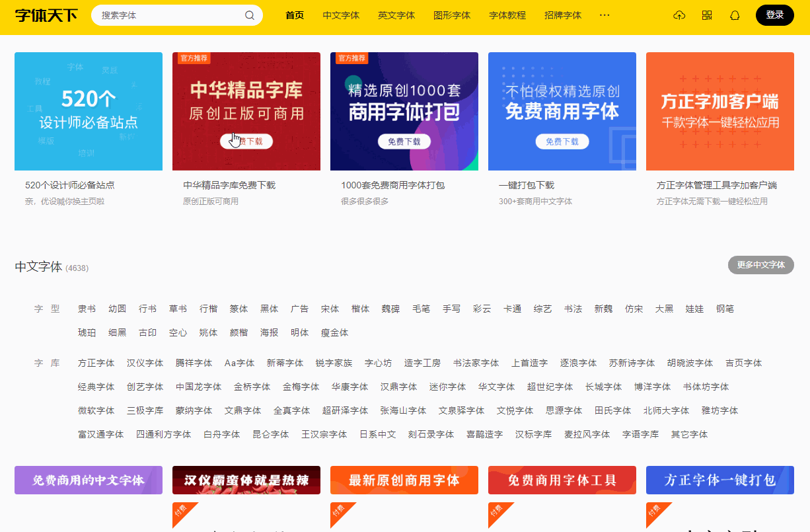Open 方正字体管理工具字加客户端 link
Screen dimensions: 810x532
717,185
